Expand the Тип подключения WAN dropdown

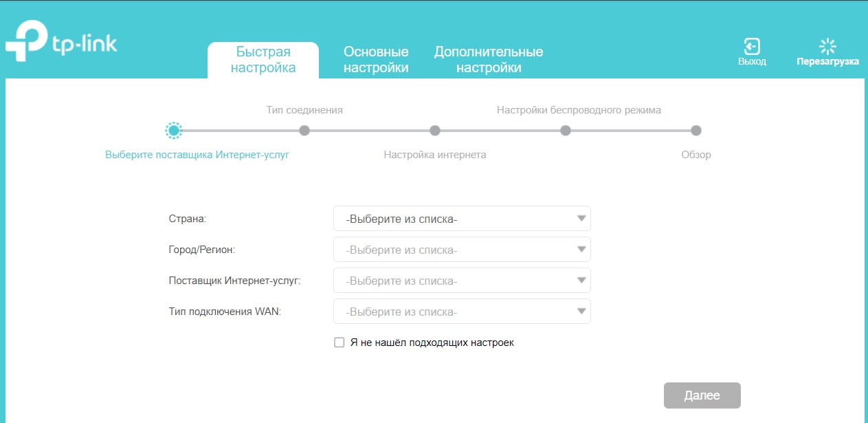point(462,312)
